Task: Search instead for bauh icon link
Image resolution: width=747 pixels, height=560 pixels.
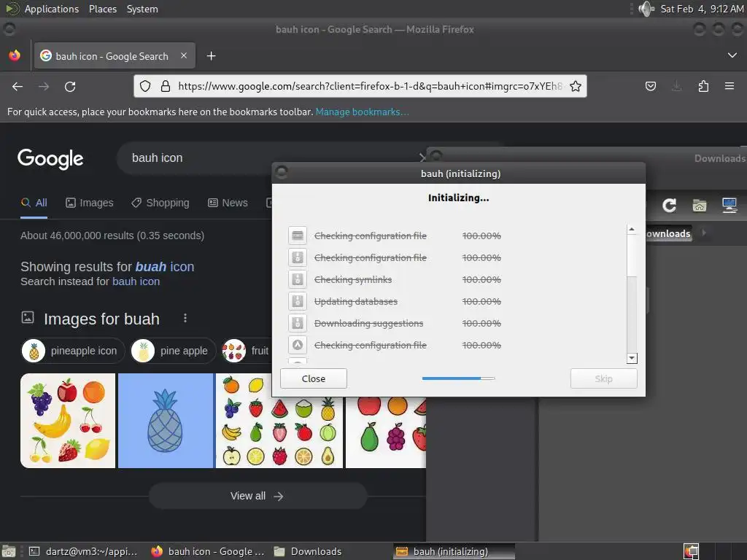Action: (x=136, y=281)
